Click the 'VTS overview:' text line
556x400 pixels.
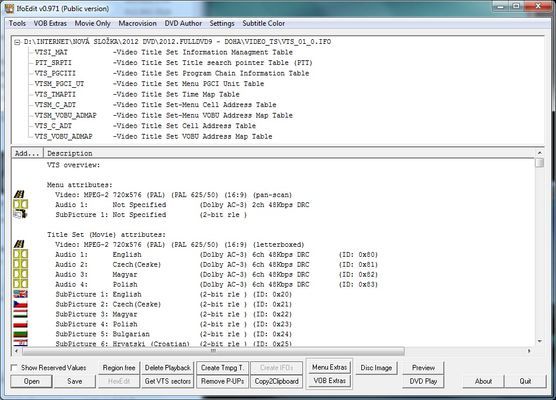(x=74, y=165)
